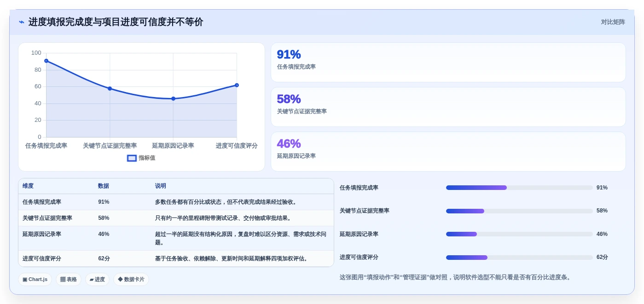Click the chart point for 关键节点证据完整率
644x304 pixels.
tap(110, 88)
